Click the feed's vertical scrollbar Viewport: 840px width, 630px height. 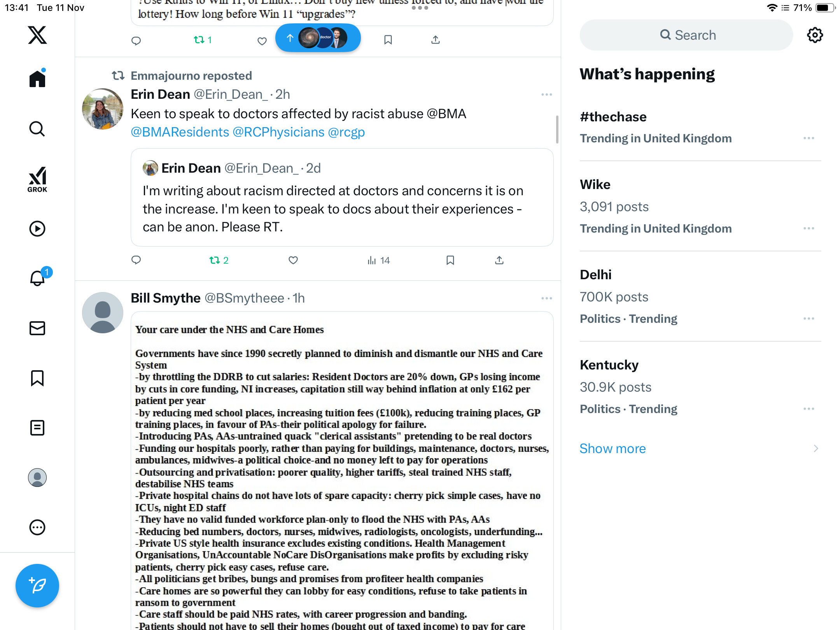point(557,129)
